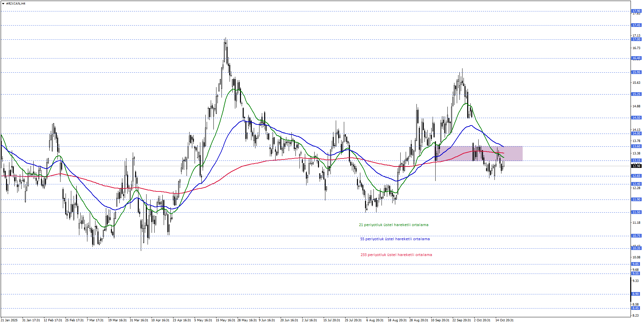Screen dimensions: 644x324
Task: Click the 14 Oct 20:31 time label
Action: [x=504, y=320]
